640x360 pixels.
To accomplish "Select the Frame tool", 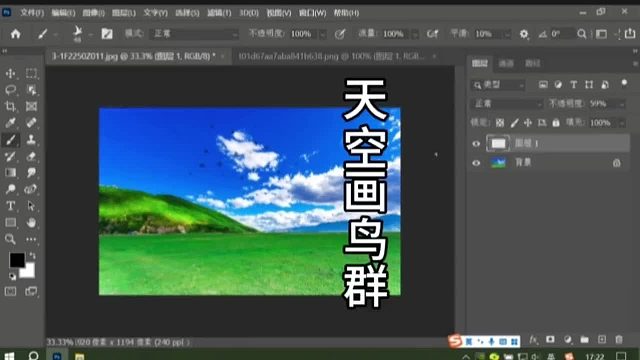I will [31, 107].
